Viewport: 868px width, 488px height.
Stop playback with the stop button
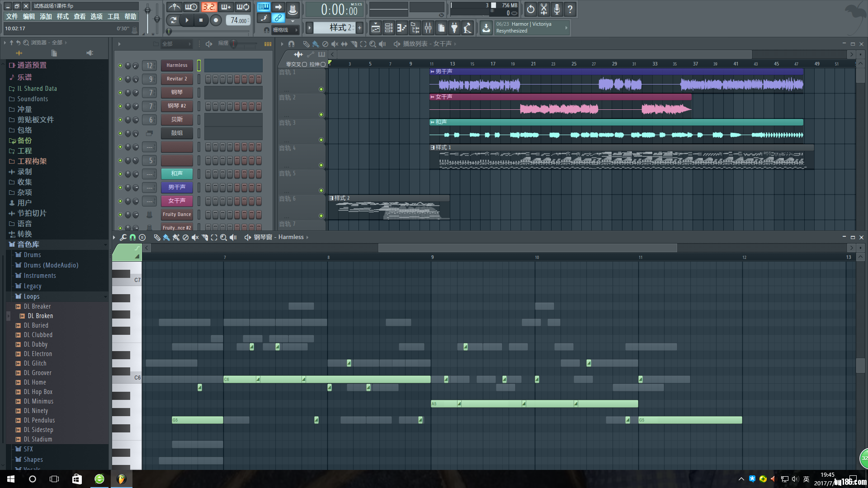click(x=201, y=20)
